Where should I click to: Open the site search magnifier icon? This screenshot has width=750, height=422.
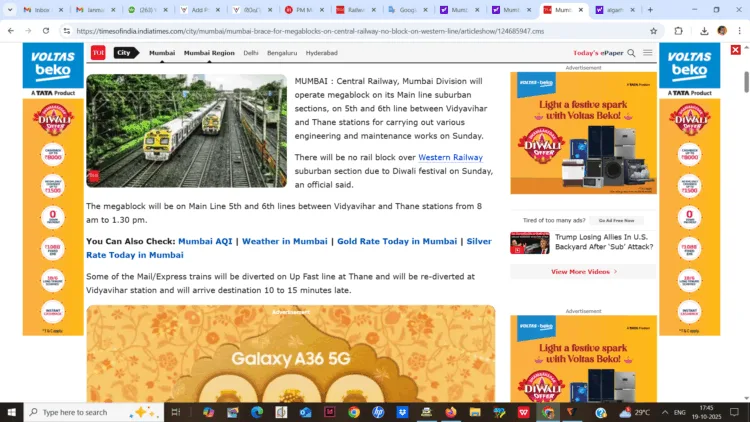(x=631, y=53)
